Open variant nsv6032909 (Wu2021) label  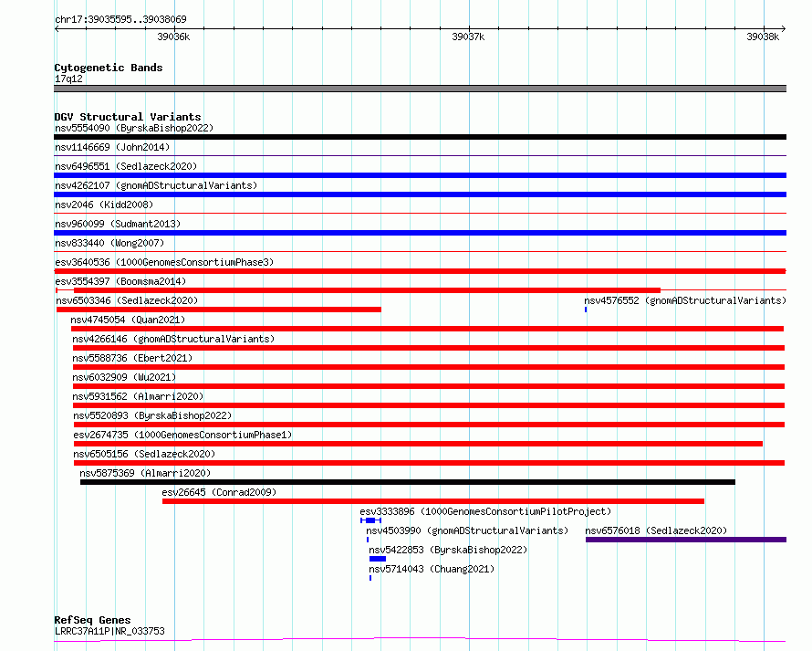[x=124, y=377]
